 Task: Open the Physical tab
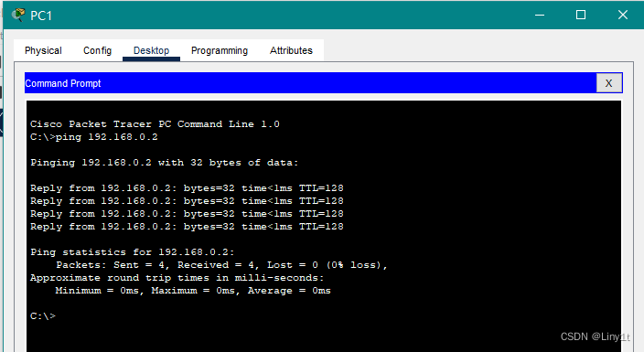coord(43,50)
